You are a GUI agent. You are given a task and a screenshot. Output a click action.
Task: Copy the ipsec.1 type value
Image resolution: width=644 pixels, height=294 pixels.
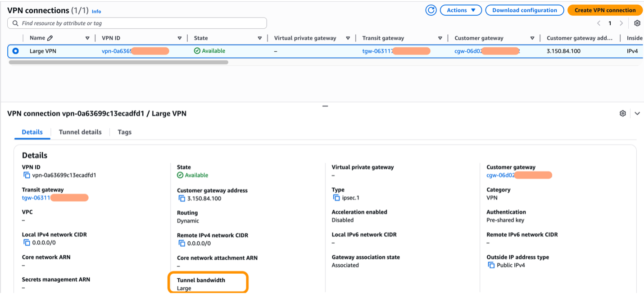coord(336,198)
